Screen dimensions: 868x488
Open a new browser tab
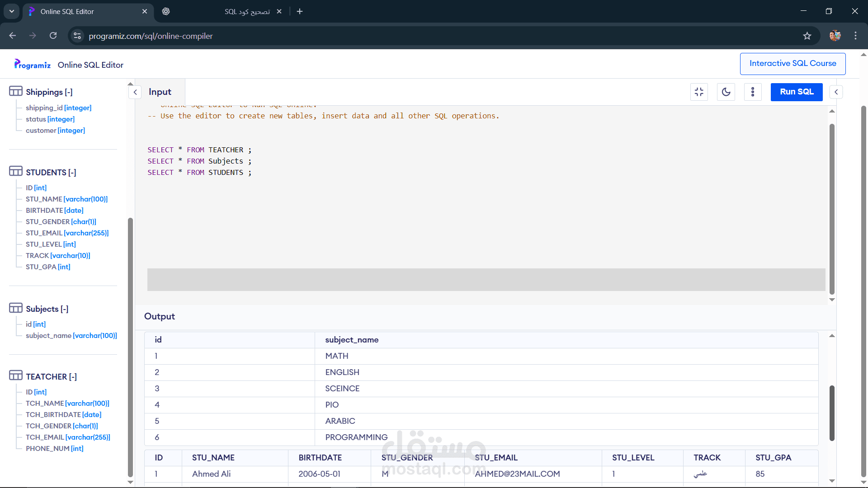pyautogui.click(x=300, y=11)
